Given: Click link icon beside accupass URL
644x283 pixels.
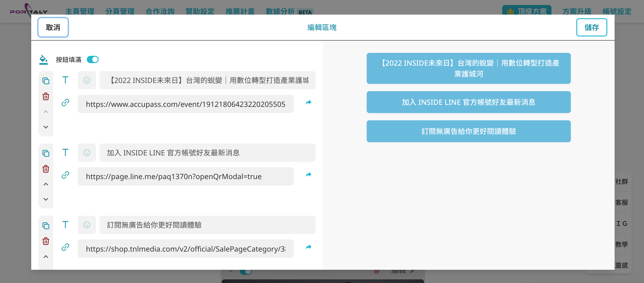Looking at the screenshot, I should click(x=65, y=103).
